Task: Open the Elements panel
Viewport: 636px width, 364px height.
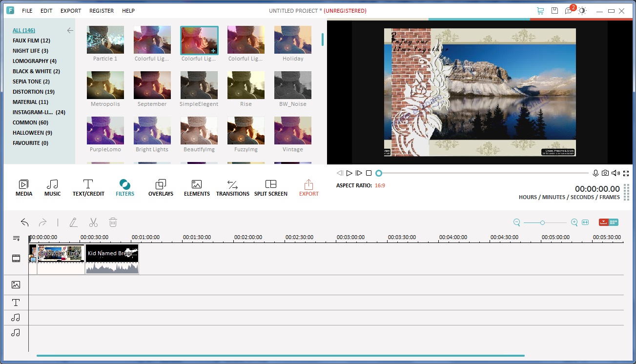Action: (197, 187)
